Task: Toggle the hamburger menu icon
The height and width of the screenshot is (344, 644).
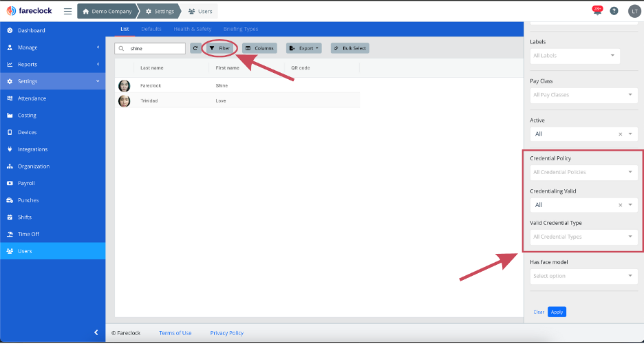Action: [x=67, y=11]
